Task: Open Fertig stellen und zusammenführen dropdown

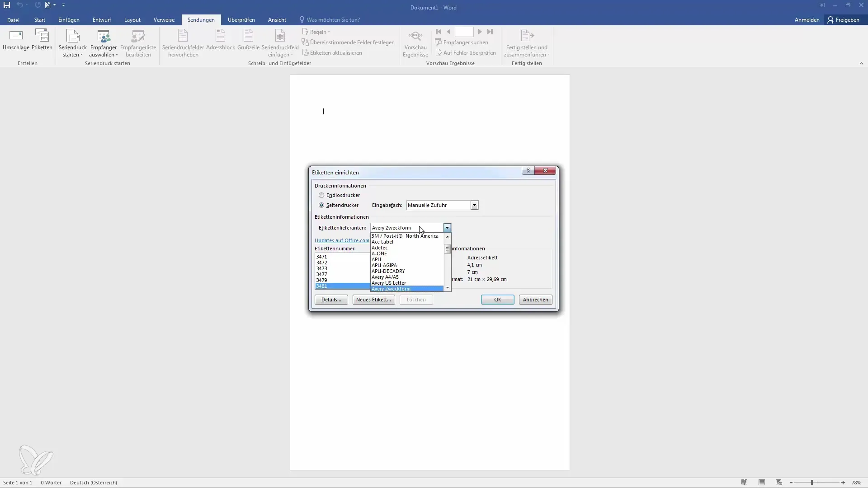Action: click(x=527, y=43)
